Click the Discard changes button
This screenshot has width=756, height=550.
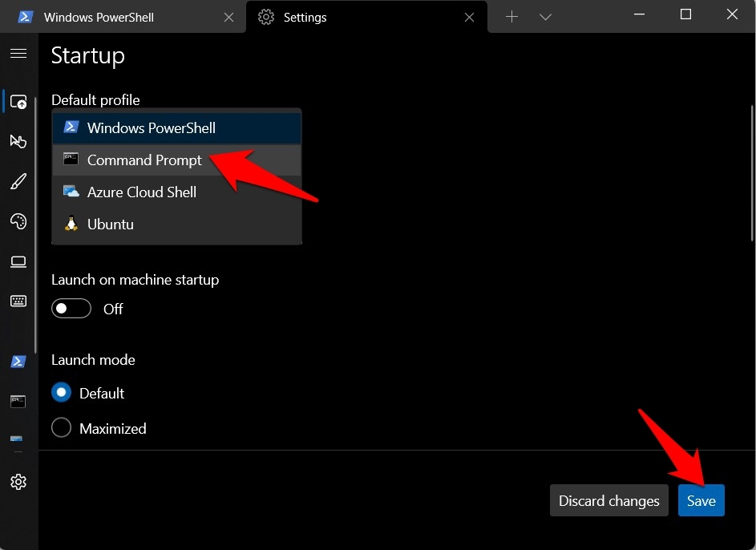[x=609, y=500]
